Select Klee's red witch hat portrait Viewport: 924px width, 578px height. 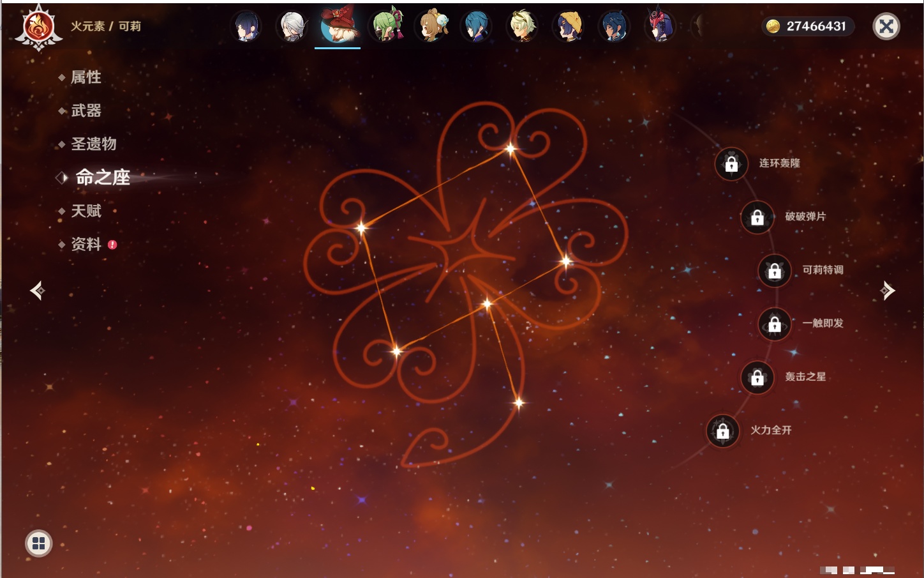338,26
